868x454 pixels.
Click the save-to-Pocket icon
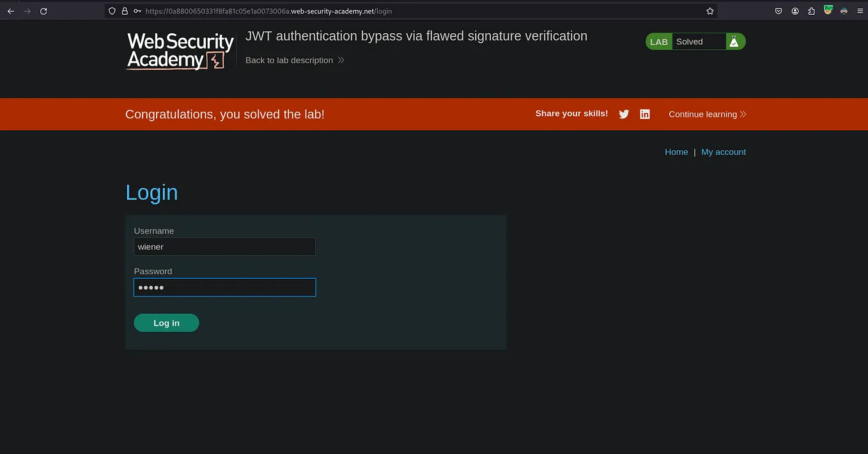tap(779, 11)
